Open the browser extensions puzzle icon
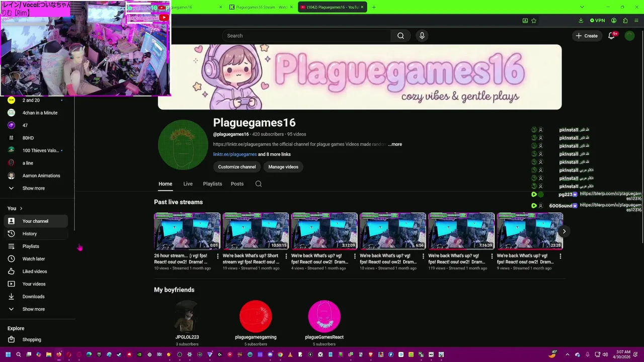Viewport: 644px width, 362px height. [625, 21]
